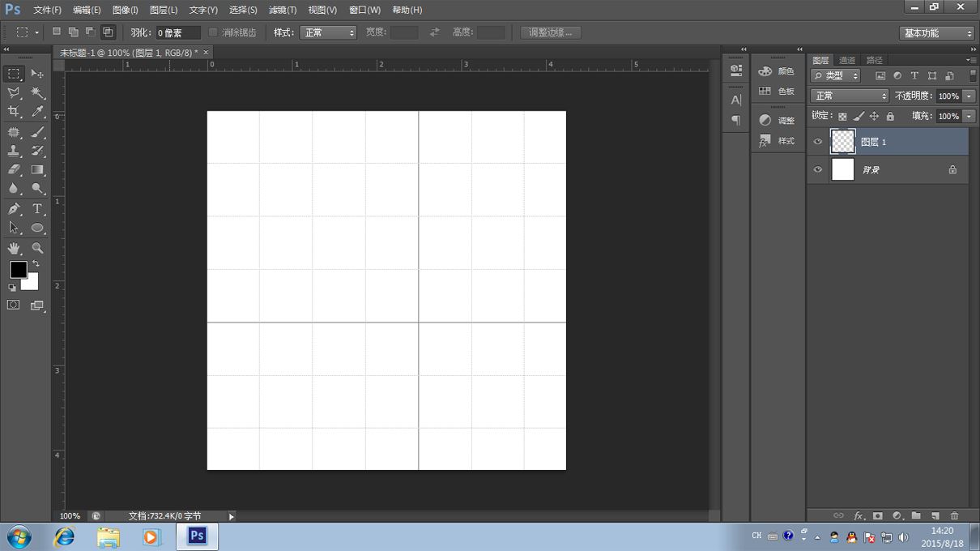The height and width of the screenshot is (551, 980).
Task: Toggle the anti-alias checkbox
Action: [213, 32]
